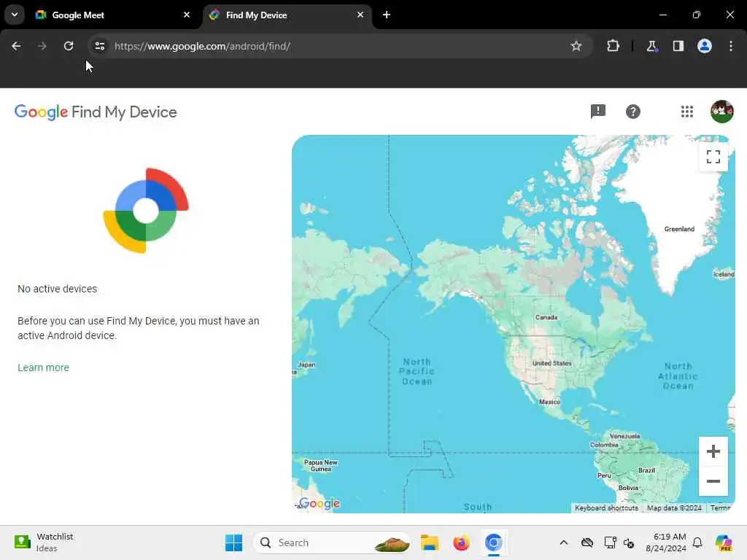Open the Copilot preview icon
The height and width of the screenshot is (560, 747).
point(724,542)
